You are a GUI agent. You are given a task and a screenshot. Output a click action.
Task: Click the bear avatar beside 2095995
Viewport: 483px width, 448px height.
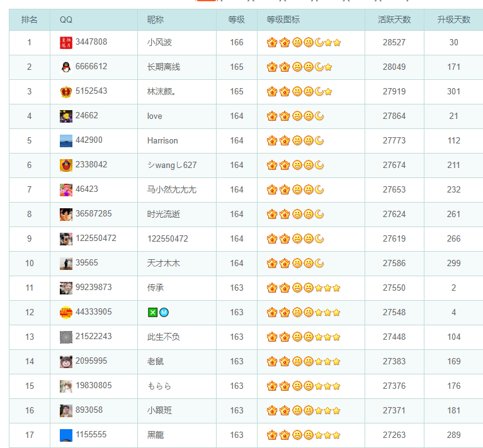coord(66,362)
